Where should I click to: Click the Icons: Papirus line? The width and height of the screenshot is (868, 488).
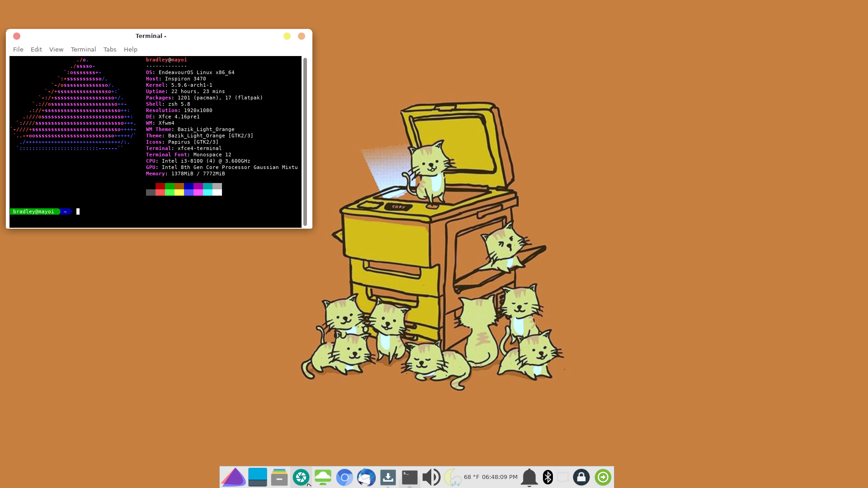coord(182,142)
